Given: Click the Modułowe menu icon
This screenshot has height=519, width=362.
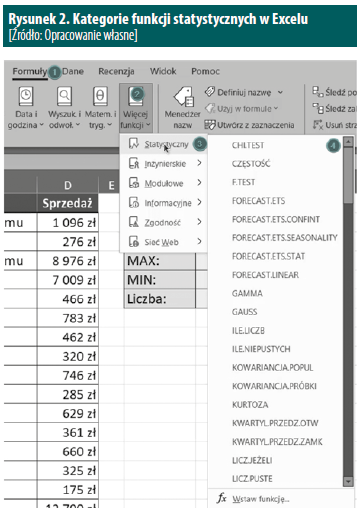Looking at the screenshot, I should point(134,183).
